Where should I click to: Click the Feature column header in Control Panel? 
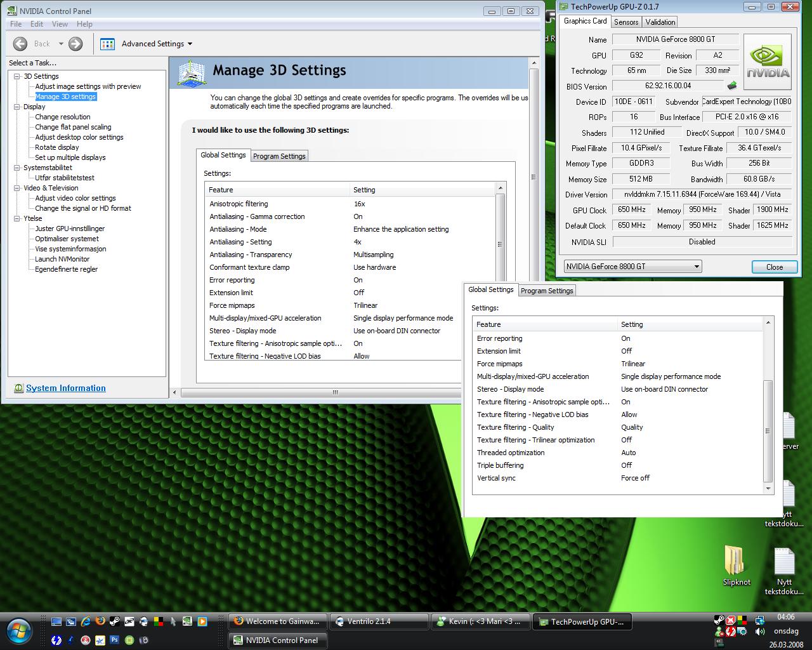pos(278,190)
